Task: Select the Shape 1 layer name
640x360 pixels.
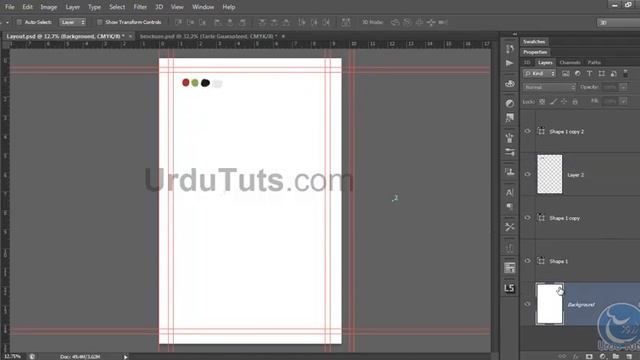Action: click(558, 261)
